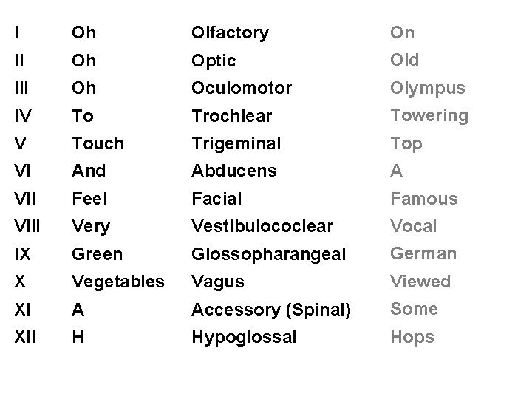532x399 pixels.
Task: Click the nerve name Abducens
Action: tap(234, 171)
